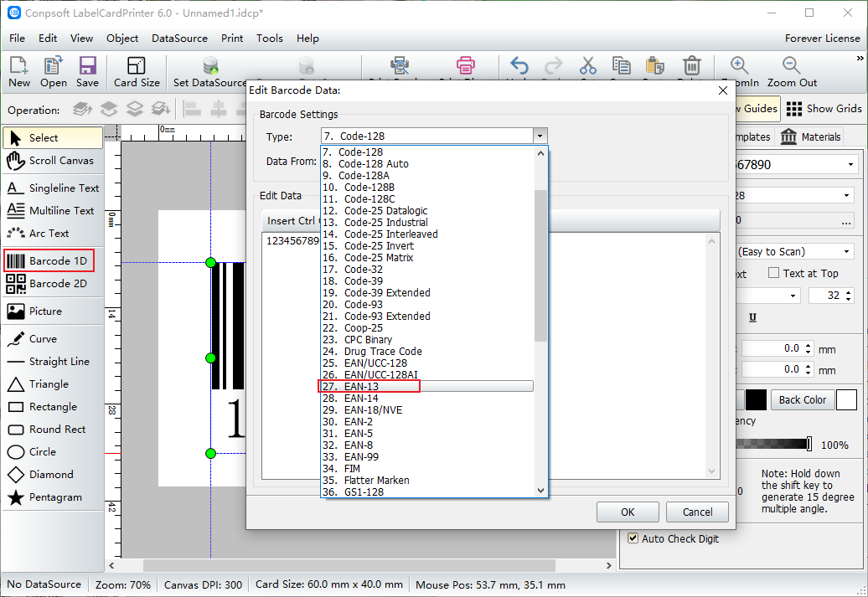Close the Edit Barcode Data dialog
The width and height of the screenshot is (868, 597).
pyautogui.click(x=722, y=90)
